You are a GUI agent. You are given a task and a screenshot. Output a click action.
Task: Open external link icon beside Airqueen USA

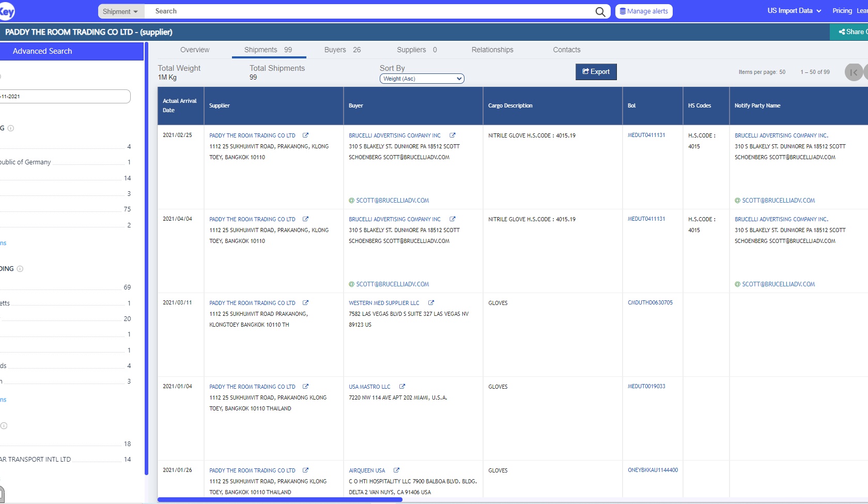tap(396, 470)
